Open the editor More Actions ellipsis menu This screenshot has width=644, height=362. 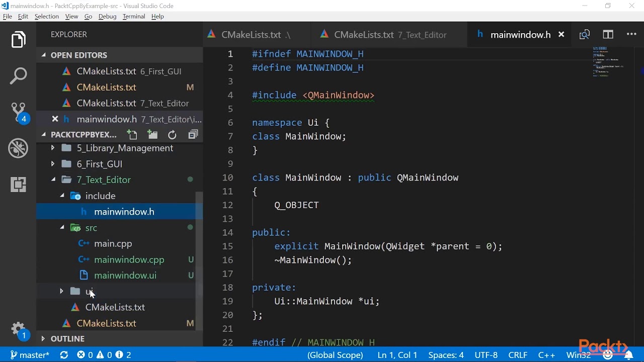tap(631, 35)
